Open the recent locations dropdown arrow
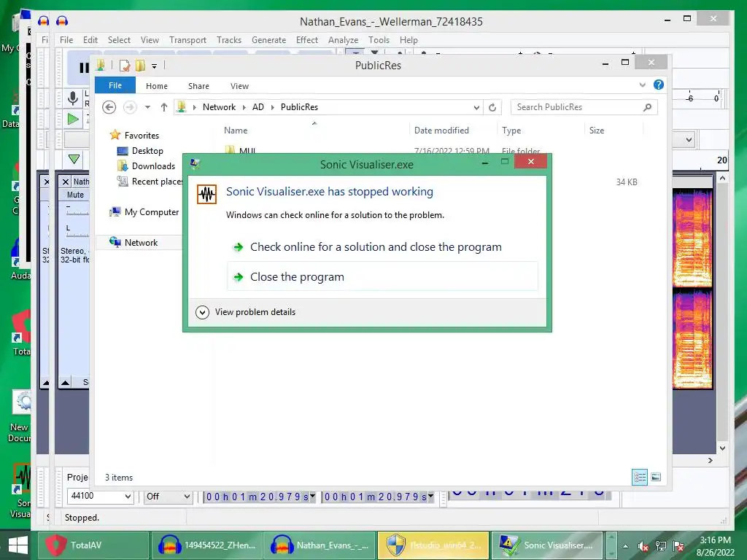 [147, 107]
